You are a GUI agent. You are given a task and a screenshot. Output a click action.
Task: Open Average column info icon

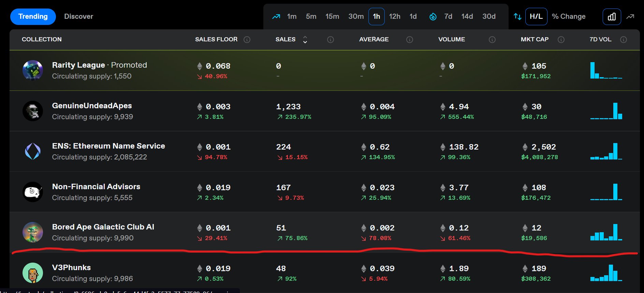click(410, 40)
